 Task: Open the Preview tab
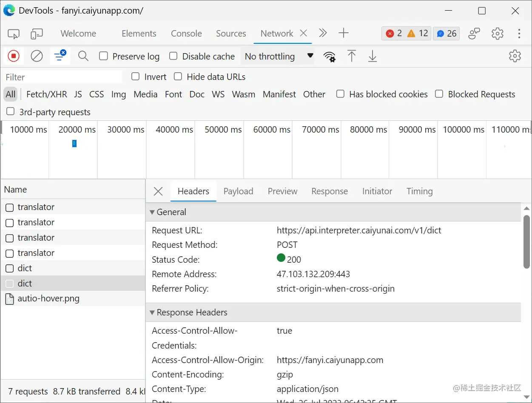[282, 191]
